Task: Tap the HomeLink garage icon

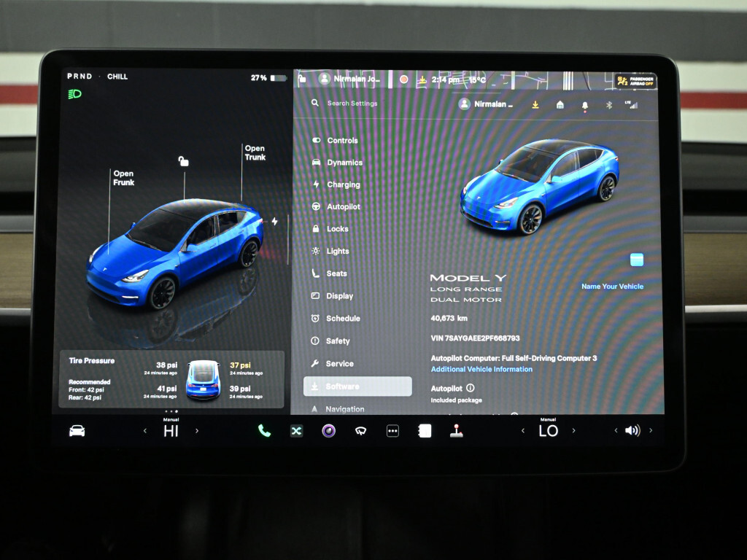Action: coord(560,105)
